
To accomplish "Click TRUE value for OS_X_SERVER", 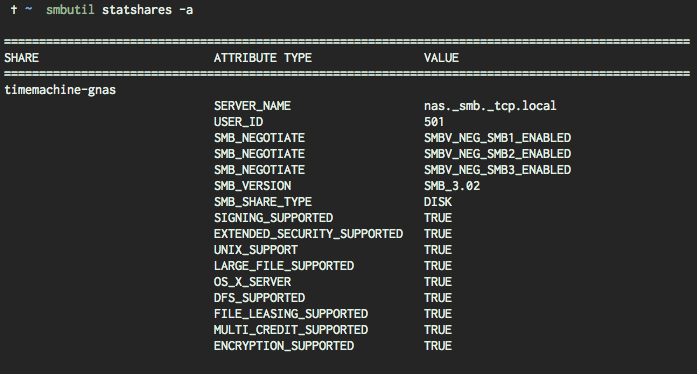I will pyautogui.click(x=438, y=282).
